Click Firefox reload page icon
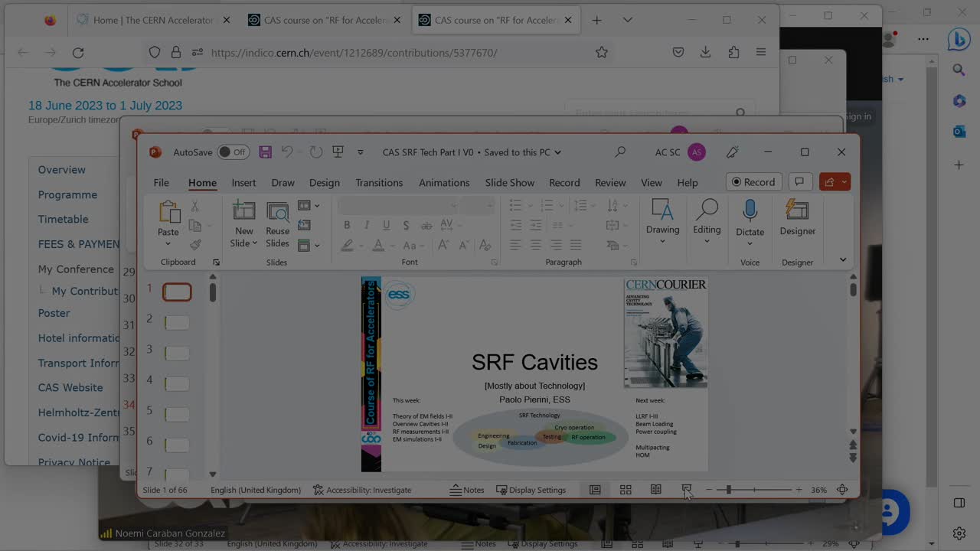980x551 pixels. click(x=78, y=53)
